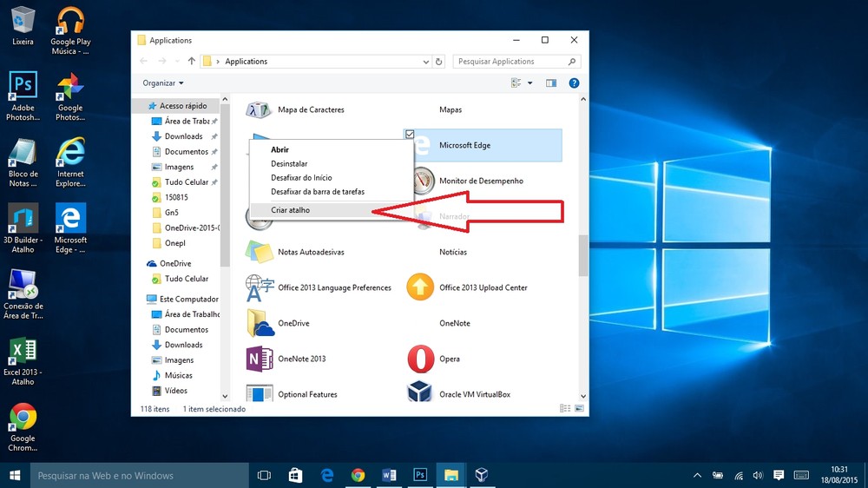Click the Pesquisar Applications search field
Image resolution: width=868 pixels, height=488 pixels.
click(x=510, y=62)
